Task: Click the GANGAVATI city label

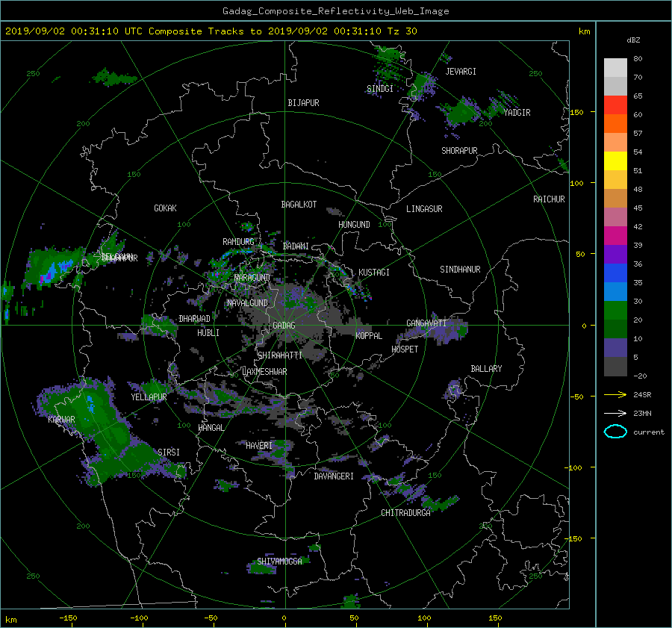Action: (x=426, y=323)
